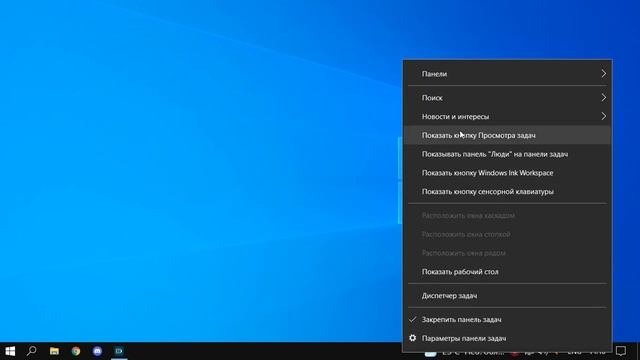Open File Explorer from taskbar

[54, 351]
